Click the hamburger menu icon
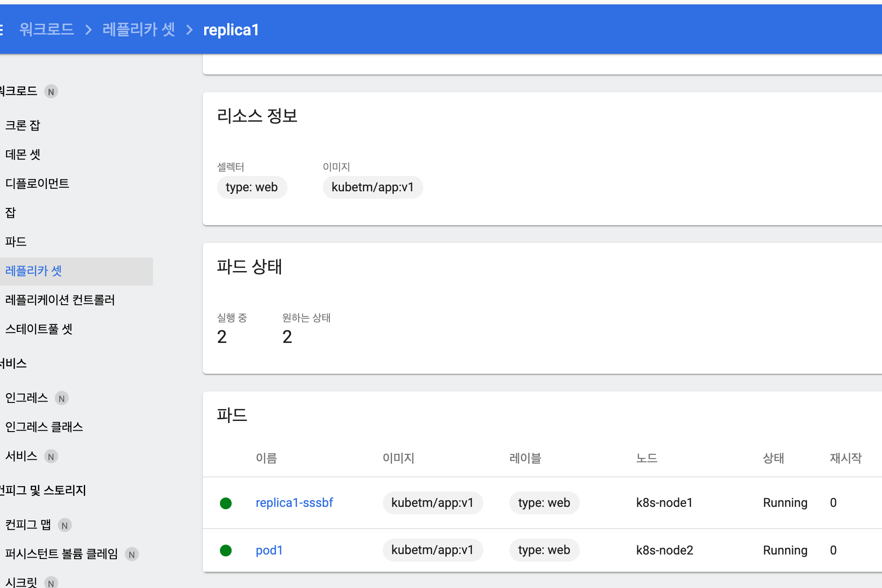882x588 pixels. (1, 30)
